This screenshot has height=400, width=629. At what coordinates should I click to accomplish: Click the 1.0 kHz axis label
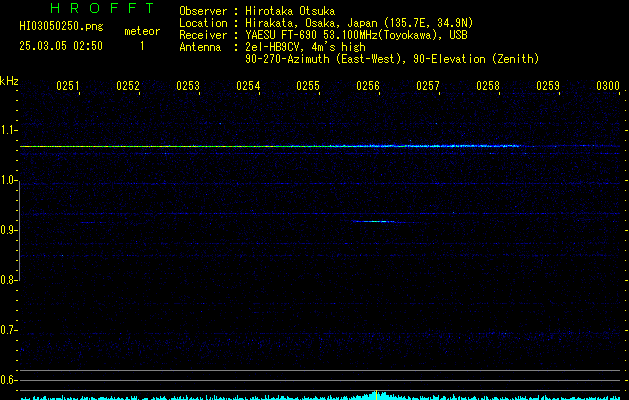click(8, 180)
